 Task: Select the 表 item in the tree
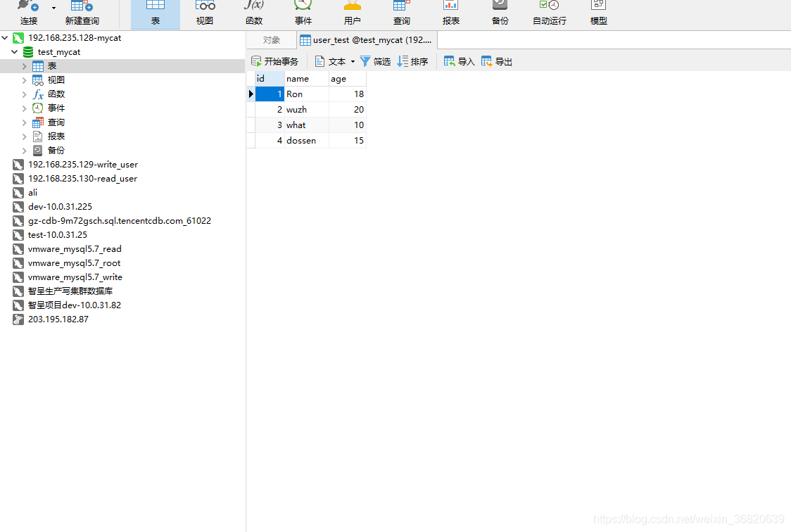pos(122,66)
